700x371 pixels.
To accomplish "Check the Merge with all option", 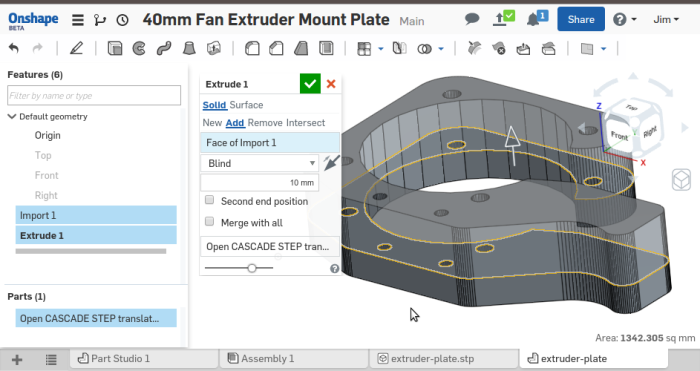I will [209, 221].
